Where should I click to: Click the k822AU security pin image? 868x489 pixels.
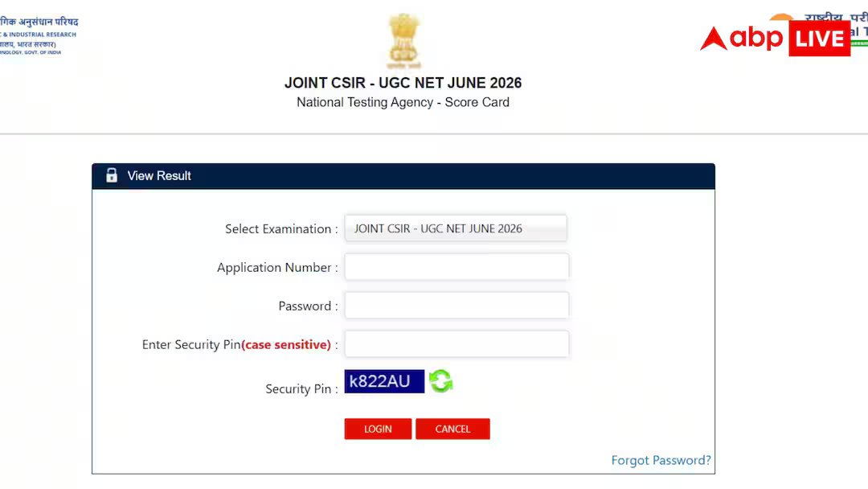(384, 381)
